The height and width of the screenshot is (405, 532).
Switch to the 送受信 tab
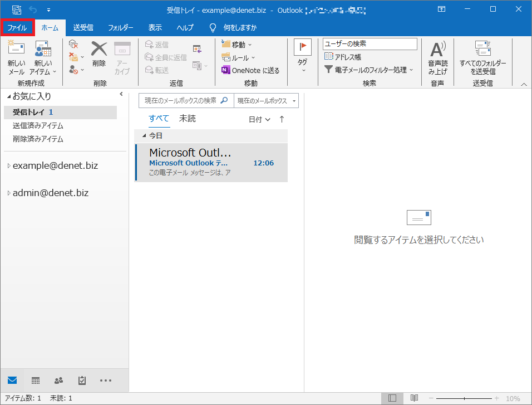(83, 27)
